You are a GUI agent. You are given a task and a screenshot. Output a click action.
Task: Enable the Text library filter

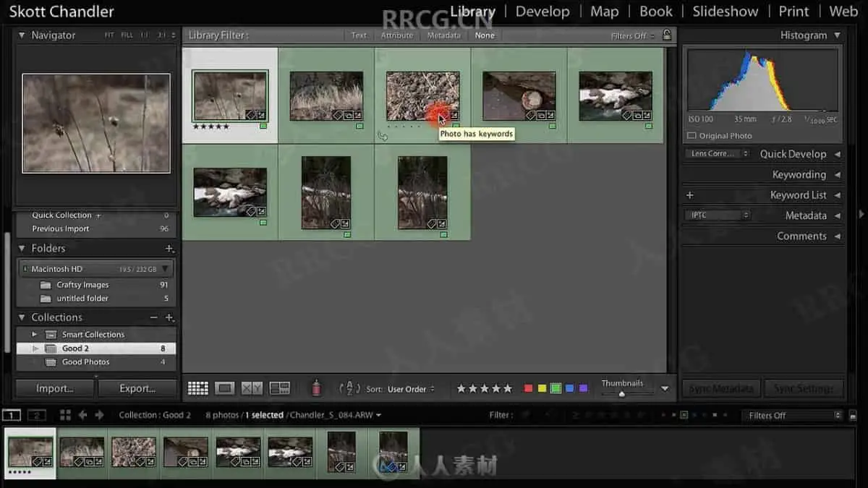pyautogui.click(x=359, y=35)
